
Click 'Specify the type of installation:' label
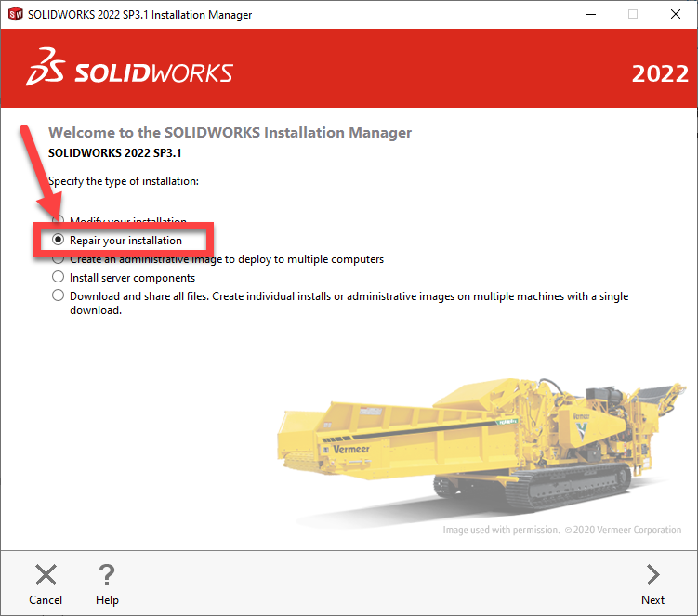point(124,181)
